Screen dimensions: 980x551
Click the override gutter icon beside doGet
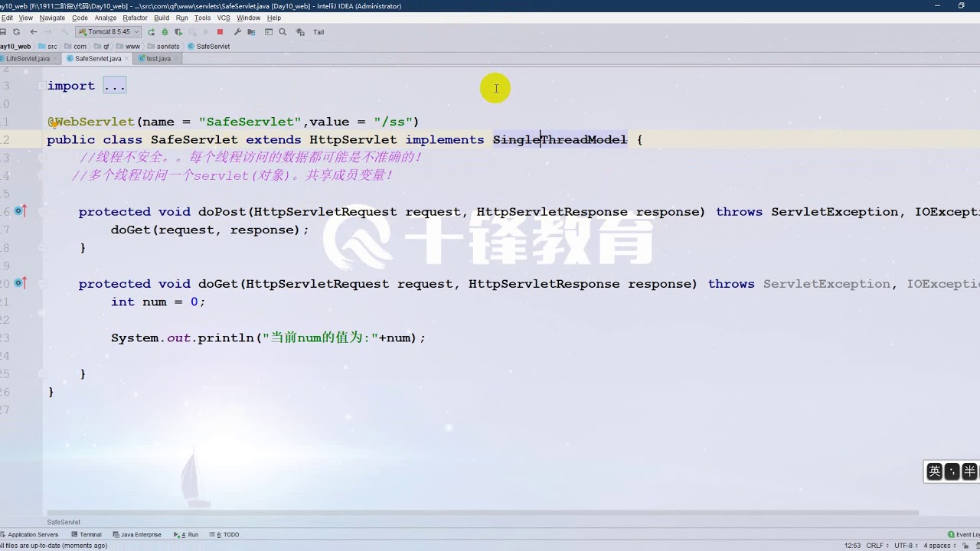click(x=20, y=283)
